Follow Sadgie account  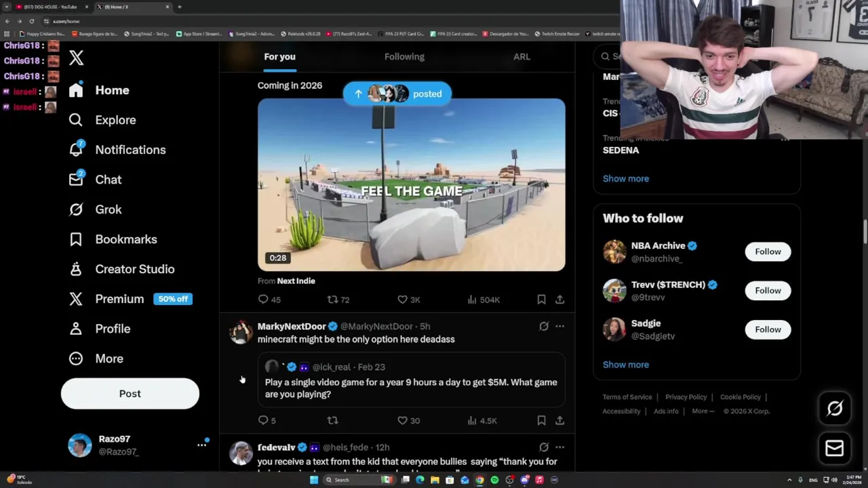point(768,329)
